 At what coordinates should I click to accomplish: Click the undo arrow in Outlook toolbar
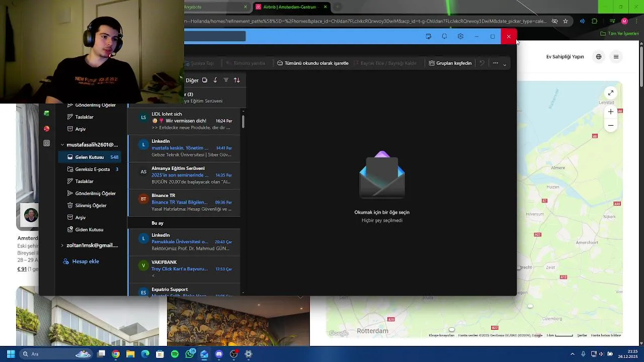click(x=482, y=63)
